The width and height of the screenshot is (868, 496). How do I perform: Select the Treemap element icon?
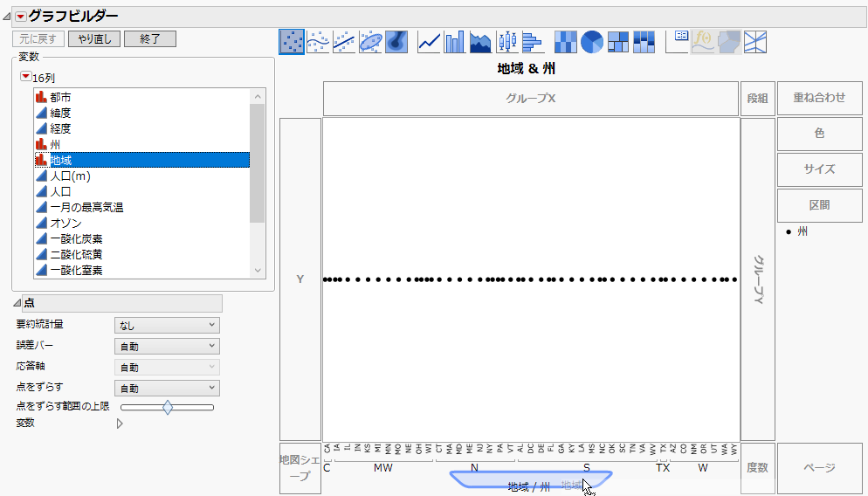[x=617, y=42]
